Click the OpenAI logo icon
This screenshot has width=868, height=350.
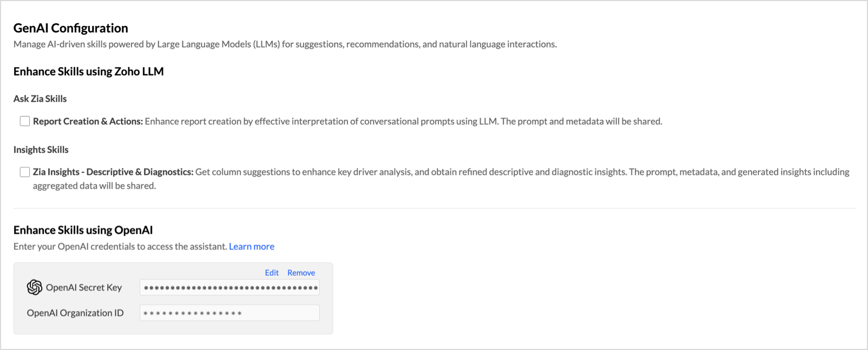coord(35,287)
